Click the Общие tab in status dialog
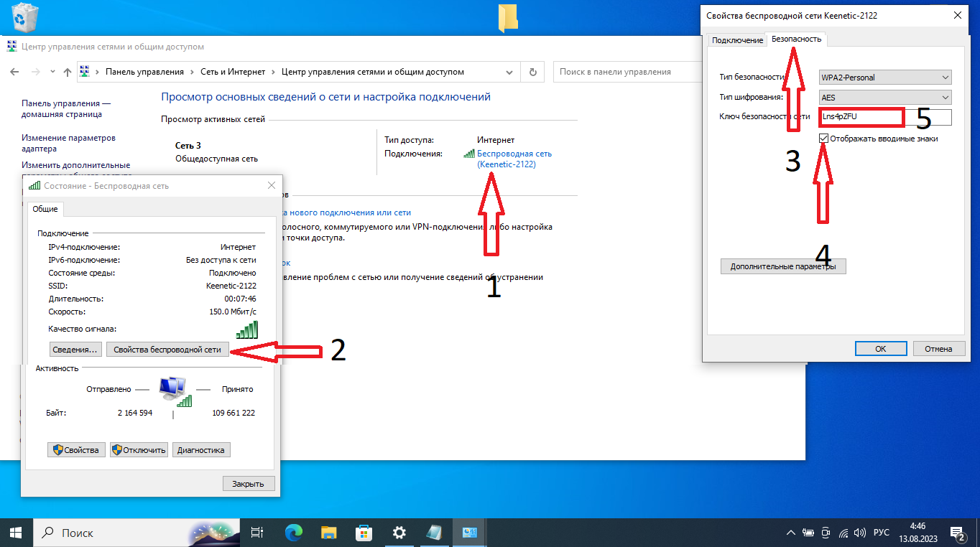Viewport: 980px width, 547px height. (x=45, y=208)
